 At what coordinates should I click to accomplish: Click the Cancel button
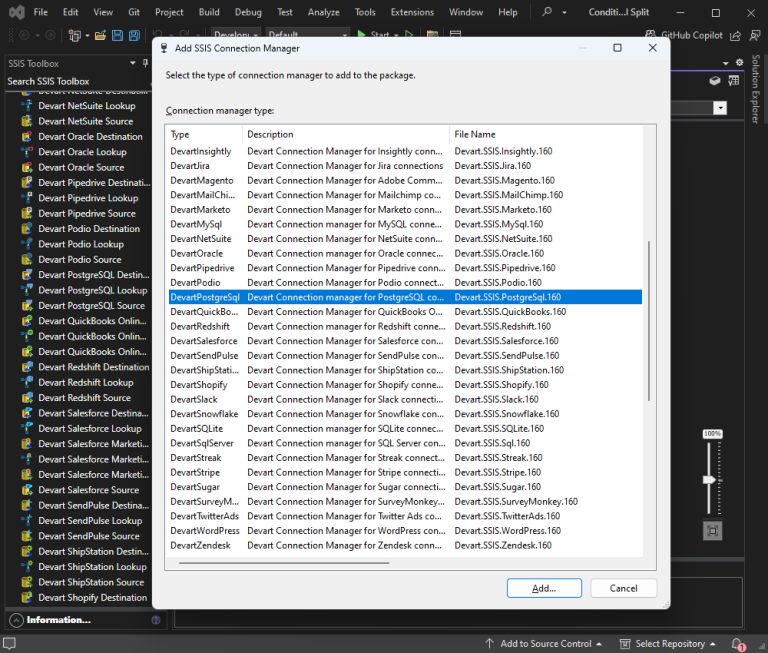coord(623,588)
